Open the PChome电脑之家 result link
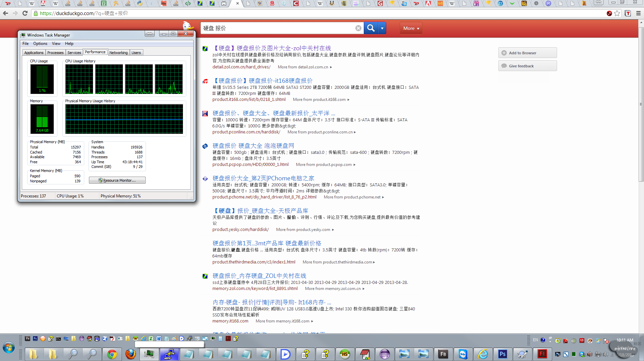Viewport: 644px width, 361px height. [x=263, y=178]
